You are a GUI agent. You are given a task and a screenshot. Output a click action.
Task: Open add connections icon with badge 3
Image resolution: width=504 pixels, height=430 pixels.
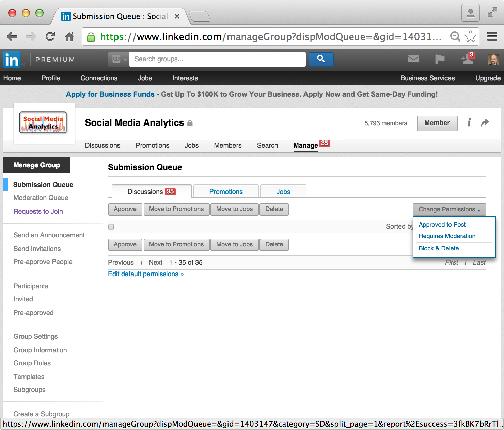[x=468, y=58]
